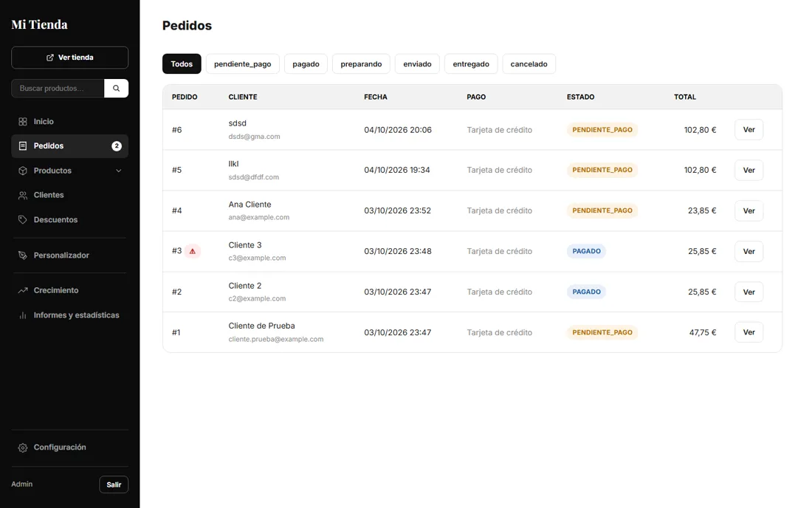812x508 pixels.
Task: Click the Pedidos badge showing 2
Action: (x=117, y=146)
